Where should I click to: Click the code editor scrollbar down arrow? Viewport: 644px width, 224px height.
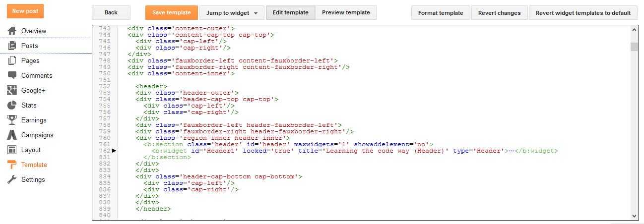(x=634, y=216)
